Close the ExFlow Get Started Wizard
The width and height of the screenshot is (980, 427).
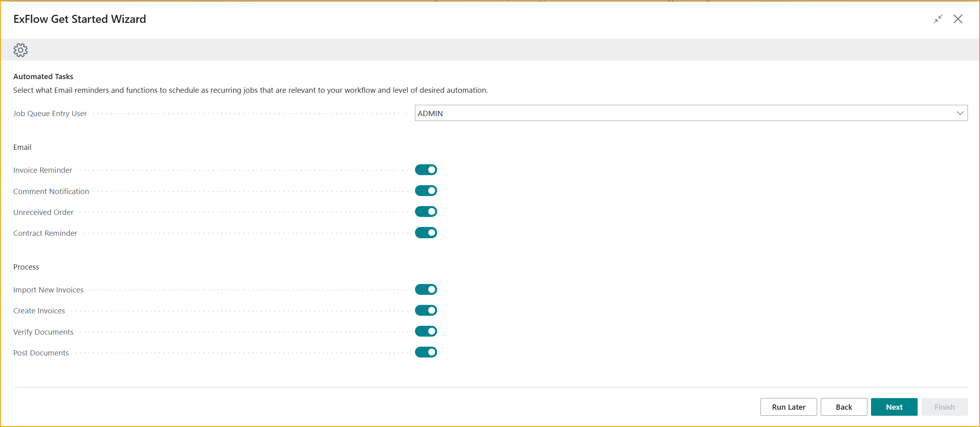tap(959, 19)
